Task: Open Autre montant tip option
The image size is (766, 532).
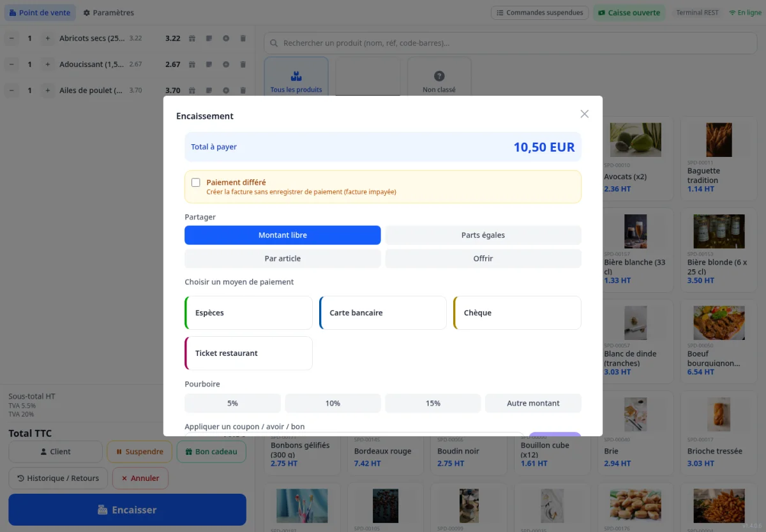Action: pos(533,403)
